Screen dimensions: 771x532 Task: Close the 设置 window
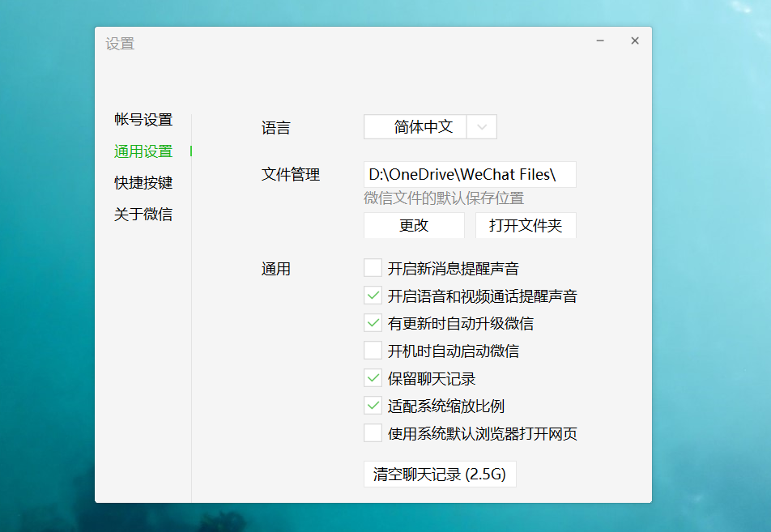point(635,40)
